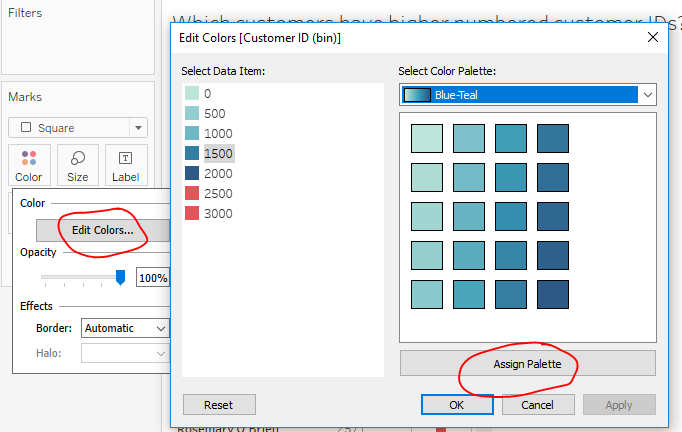The height and width of the screenshot is (432, 682).
Task: Select data item 2500
Action: click(x=209, y=194)
